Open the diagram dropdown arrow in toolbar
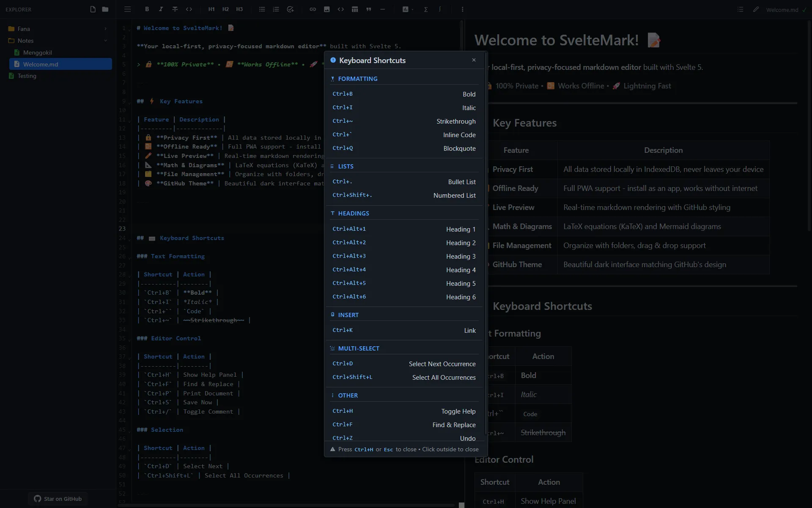This screenshot has height=508, width=812. tap(412, 9)
